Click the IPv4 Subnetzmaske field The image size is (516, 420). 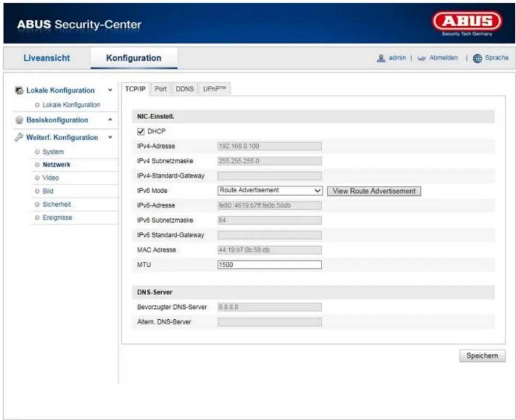tap(270, 161)
